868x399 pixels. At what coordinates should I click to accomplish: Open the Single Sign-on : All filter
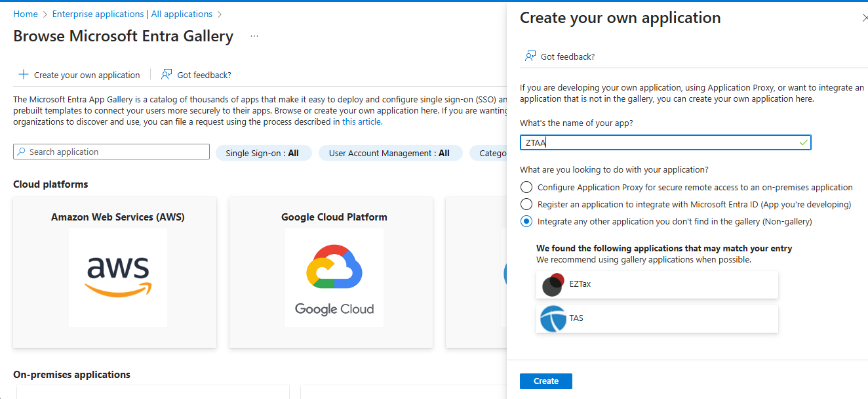(264, 153)
